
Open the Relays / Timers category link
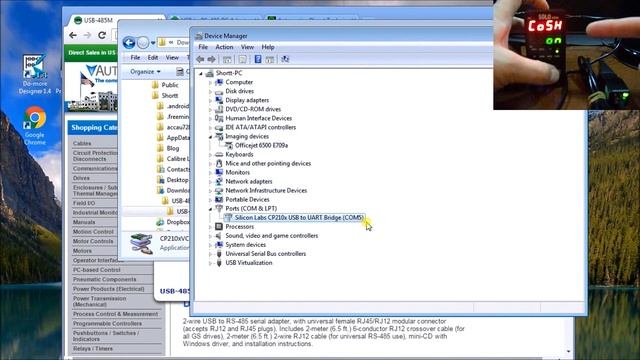pos(93,349)
